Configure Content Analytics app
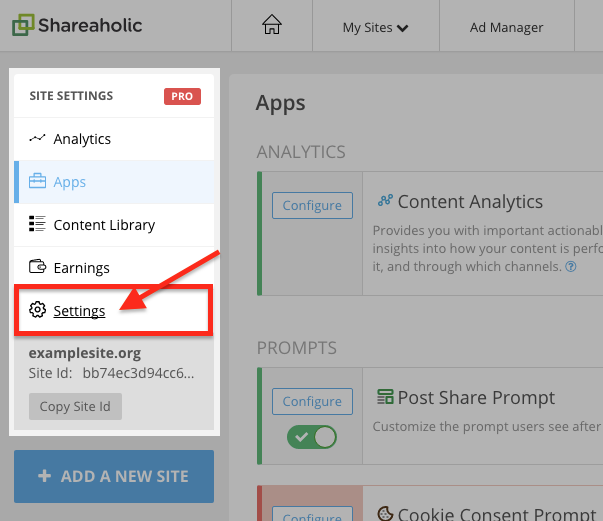Image resolution: width=603 pixels, height=521 pixels. pyautogui.click(x=312, y=205)
